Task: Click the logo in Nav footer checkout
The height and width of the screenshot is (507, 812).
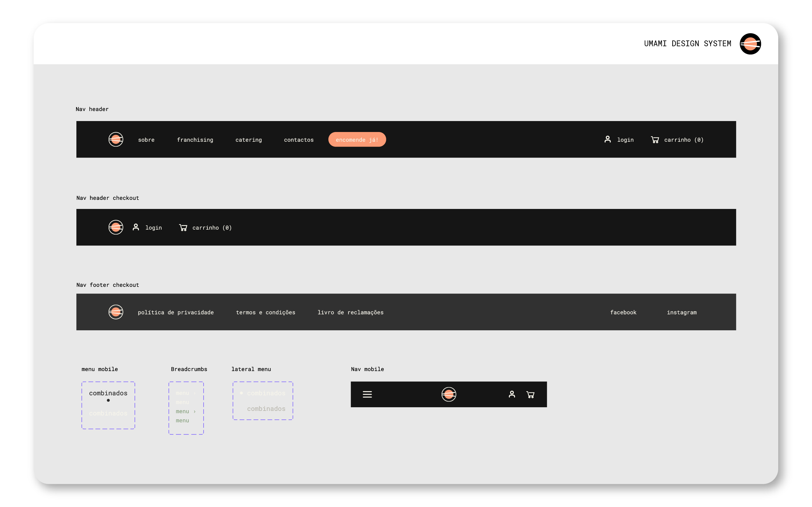Action: pos(116,312)
